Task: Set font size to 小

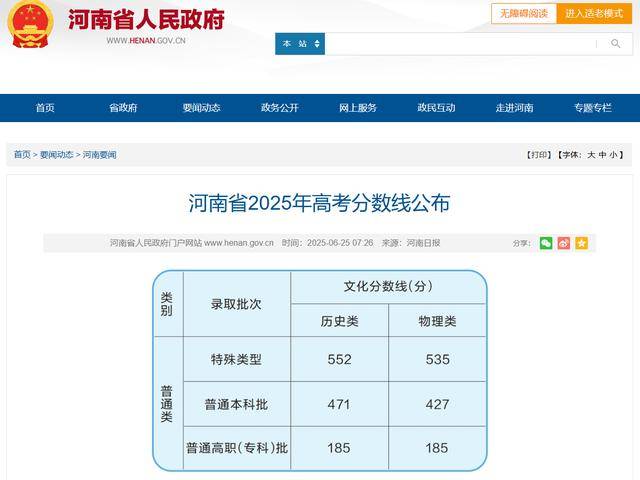Action: tap(613, 155)
